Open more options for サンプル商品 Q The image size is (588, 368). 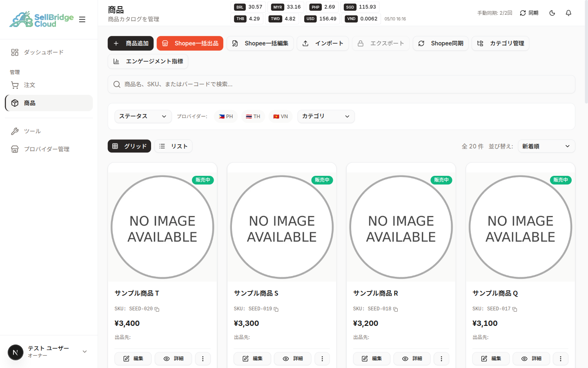pos(561,359)
